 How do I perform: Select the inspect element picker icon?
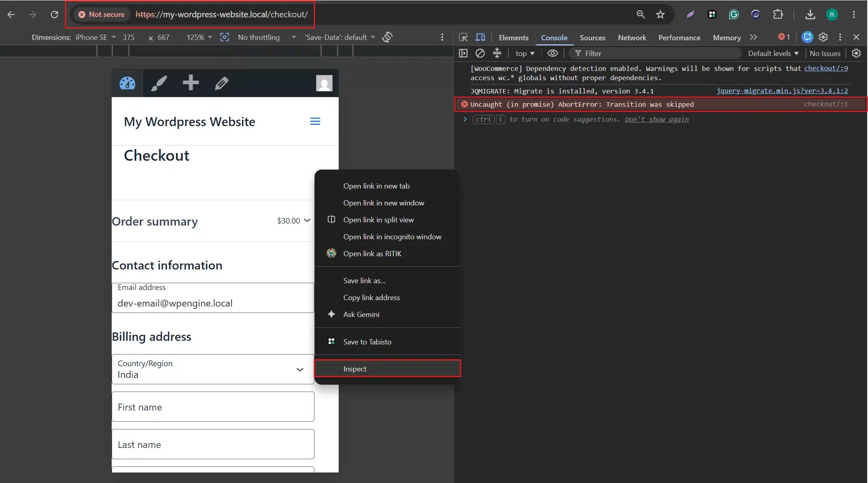click(463, 37)
